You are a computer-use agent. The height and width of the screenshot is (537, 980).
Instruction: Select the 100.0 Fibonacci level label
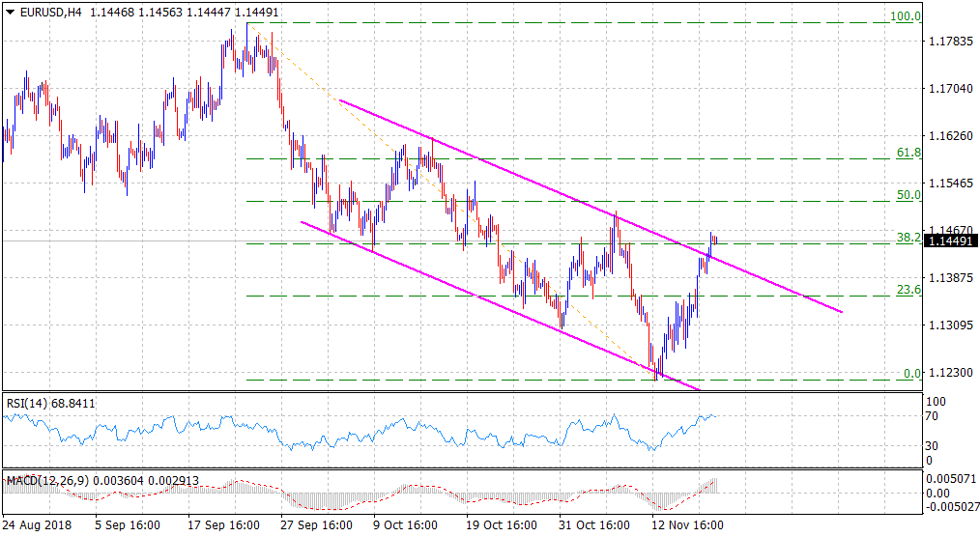[x=904, y=16]
